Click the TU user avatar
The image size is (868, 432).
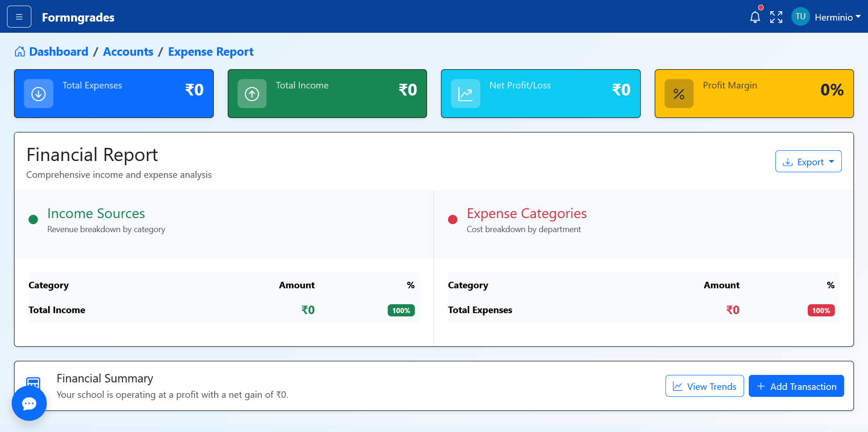(x=800, y=17)
